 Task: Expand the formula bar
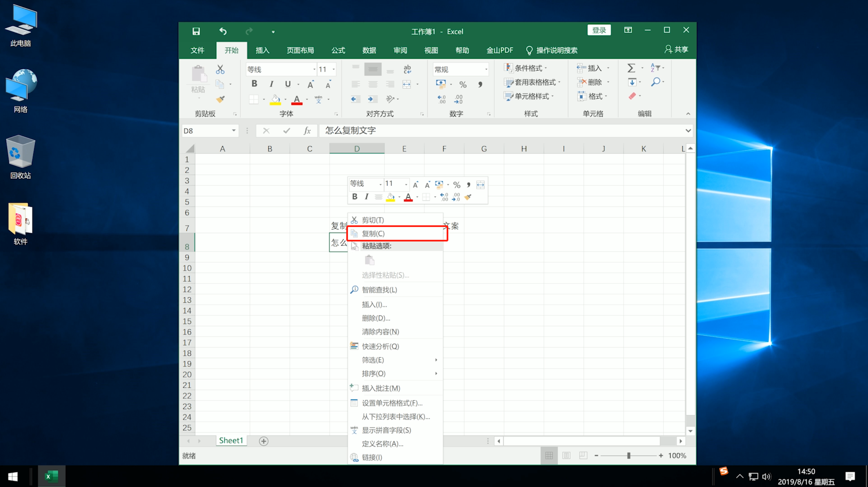pyautogui.click(x=688, y=131)
